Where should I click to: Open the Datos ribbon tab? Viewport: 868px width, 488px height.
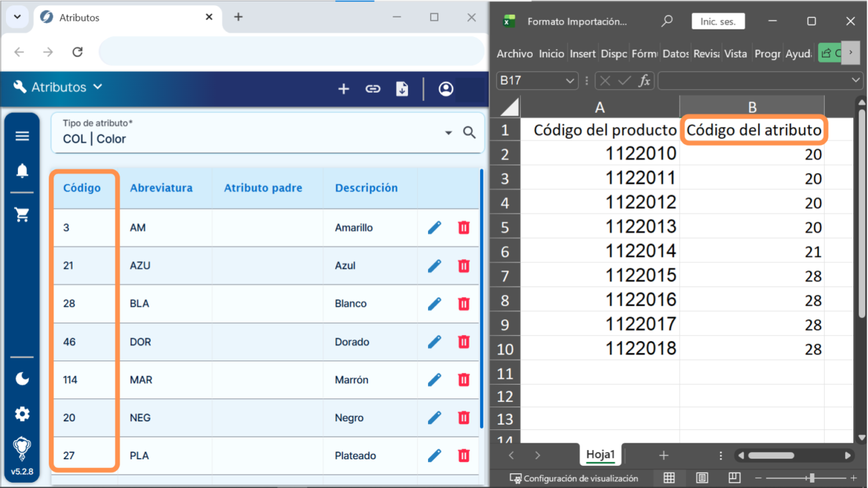[675, 54]
